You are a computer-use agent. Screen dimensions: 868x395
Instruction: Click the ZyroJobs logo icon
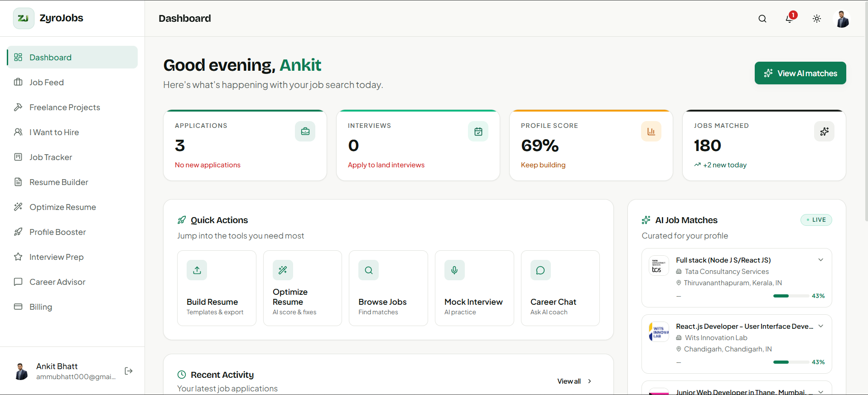click(24, 18)
